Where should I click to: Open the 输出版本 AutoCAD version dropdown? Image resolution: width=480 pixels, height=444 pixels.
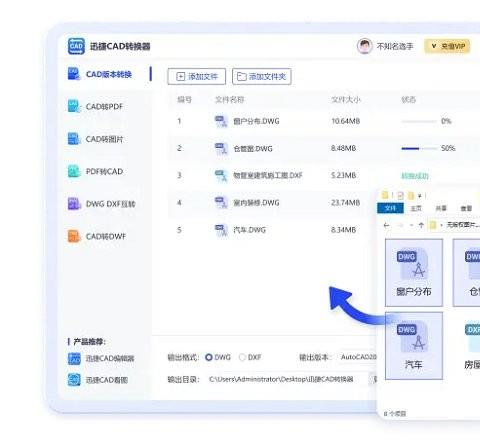pyautogui.click(x=358, y=357)
